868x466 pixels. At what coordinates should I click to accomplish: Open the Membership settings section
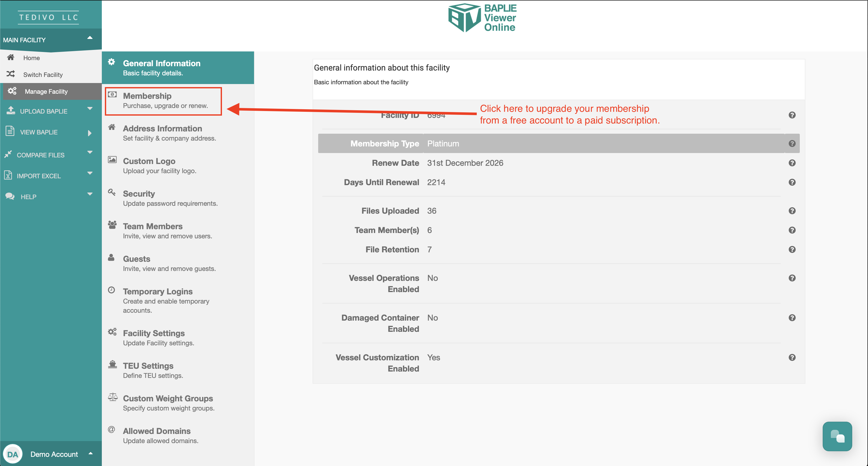164,101
